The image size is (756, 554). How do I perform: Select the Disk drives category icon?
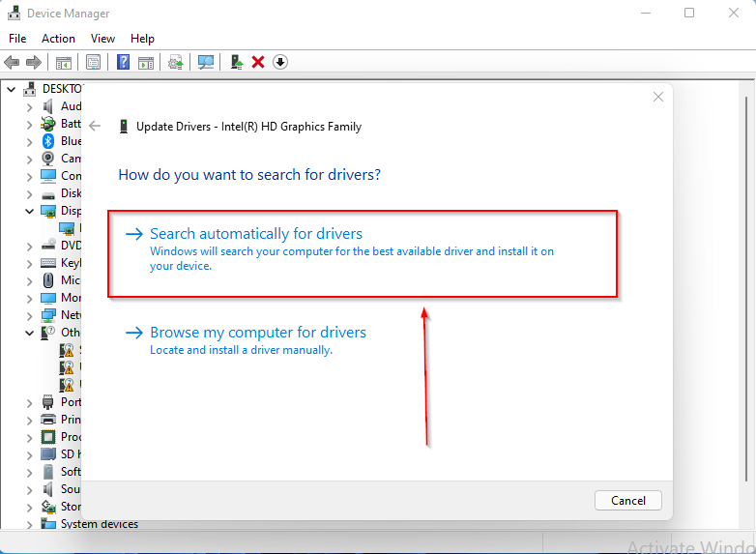[48, 194]
